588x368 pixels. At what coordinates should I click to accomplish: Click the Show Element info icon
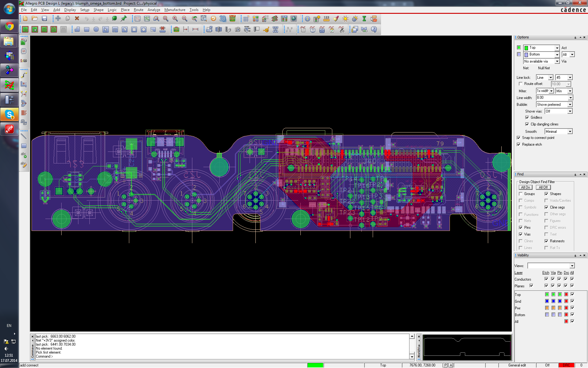pyautogui.click(x=307, y=19)
